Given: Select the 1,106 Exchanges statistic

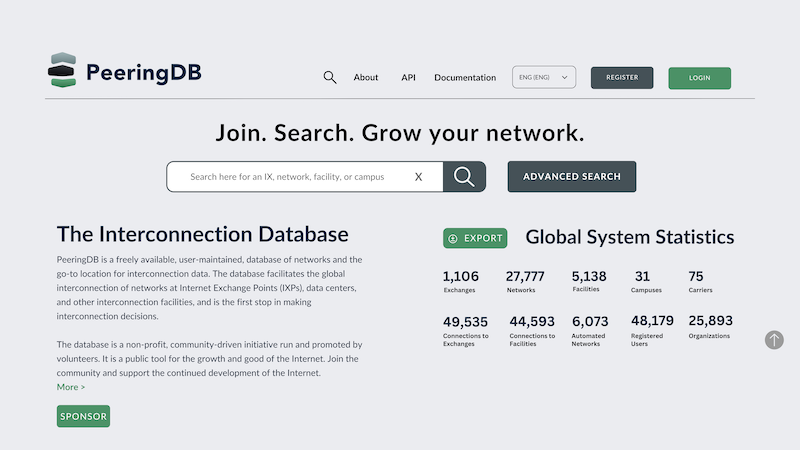Looking at the screenshot, I should pos(460,281).
